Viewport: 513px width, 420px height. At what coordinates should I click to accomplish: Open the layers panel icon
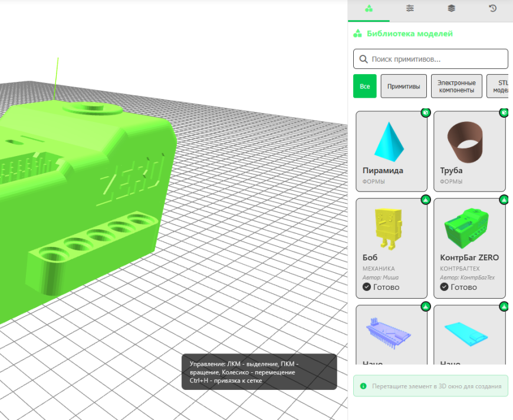[451, 8]
